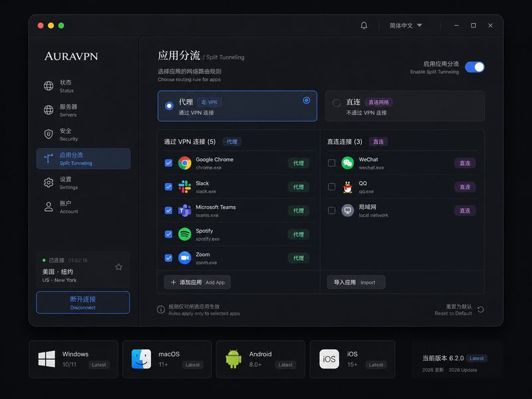Viewport: 532px width, 399px height.
Task: Click the Microsoft Teams app icon
Action: pos(185,211)
